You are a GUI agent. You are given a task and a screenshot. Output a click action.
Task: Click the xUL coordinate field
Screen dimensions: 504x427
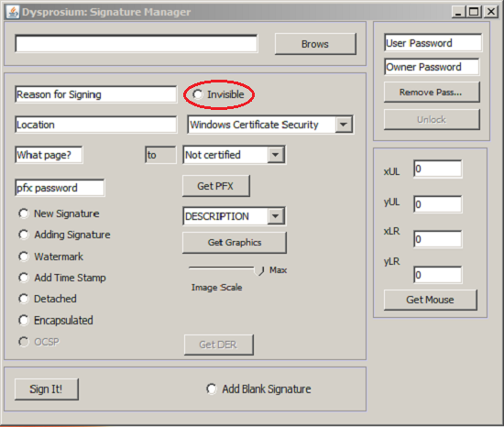[x=438, y=169]
